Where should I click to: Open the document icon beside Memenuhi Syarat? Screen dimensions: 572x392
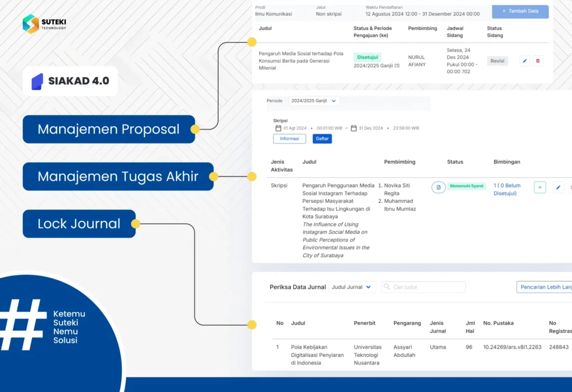click(x=438, y=187)
